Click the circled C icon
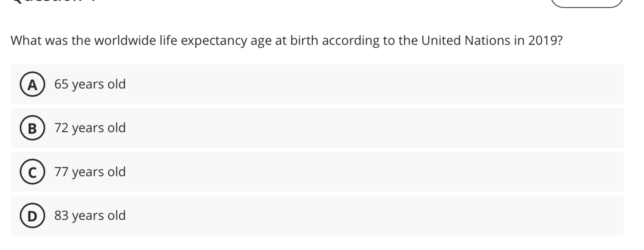Image resolution: width=644 pixels, height=250 pixels. [x=32, y=171]
